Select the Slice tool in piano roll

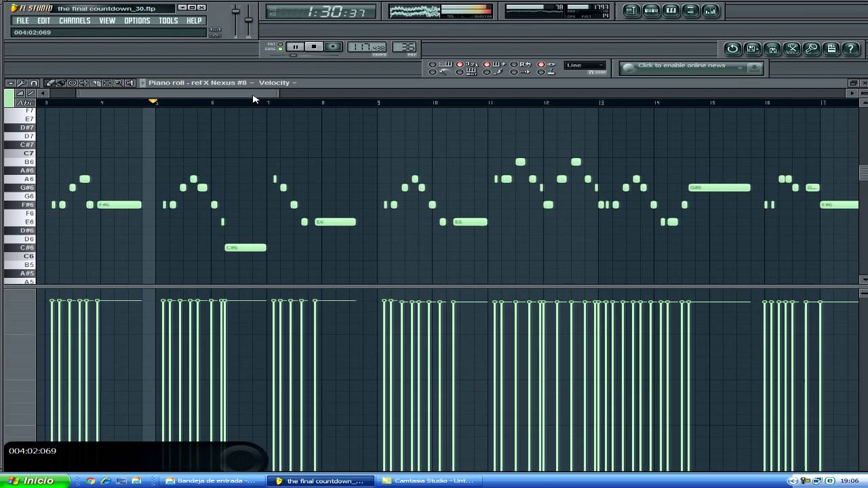point(96,83)
